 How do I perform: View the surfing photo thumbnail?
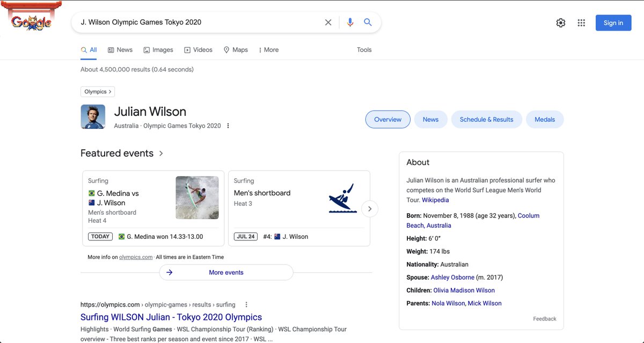pos(197,198)
